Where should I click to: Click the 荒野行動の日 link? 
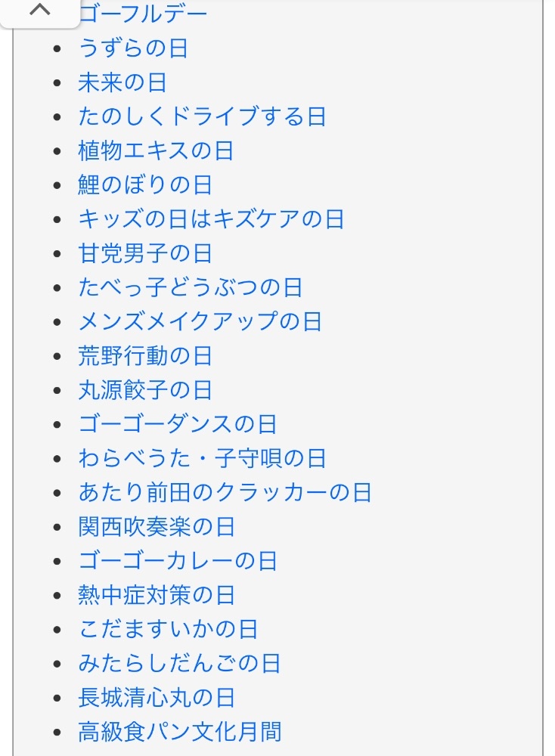point(145,355)
